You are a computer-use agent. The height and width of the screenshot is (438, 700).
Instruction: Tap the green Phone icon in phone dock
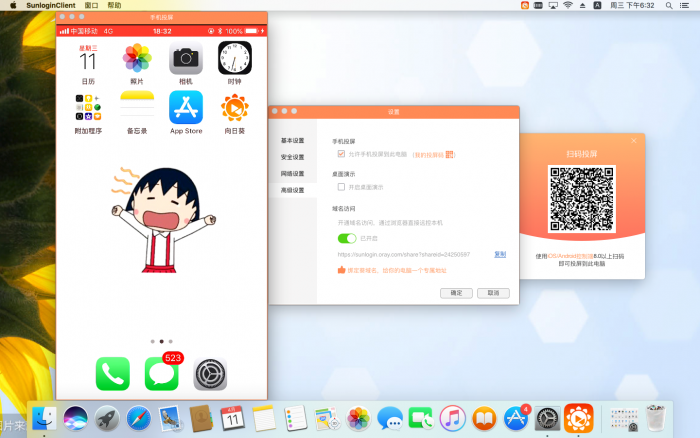(x=112, y=374)
